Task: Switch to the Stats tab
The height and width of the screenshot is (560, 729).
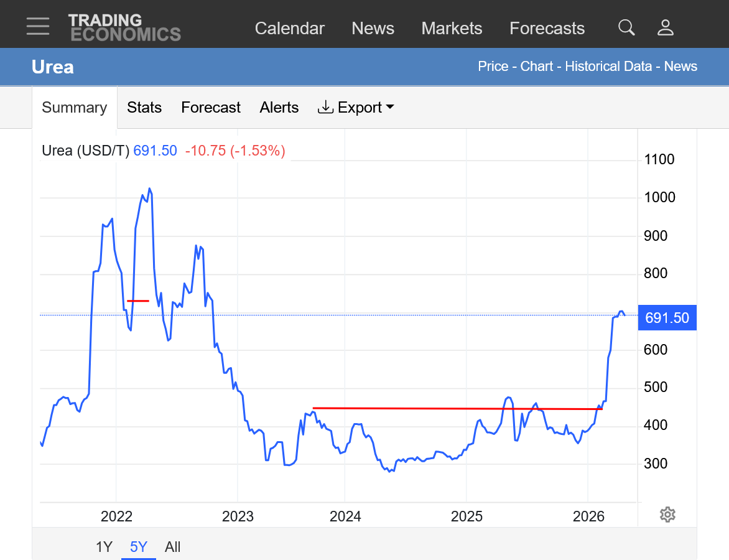Action: [x=144, y=108]
